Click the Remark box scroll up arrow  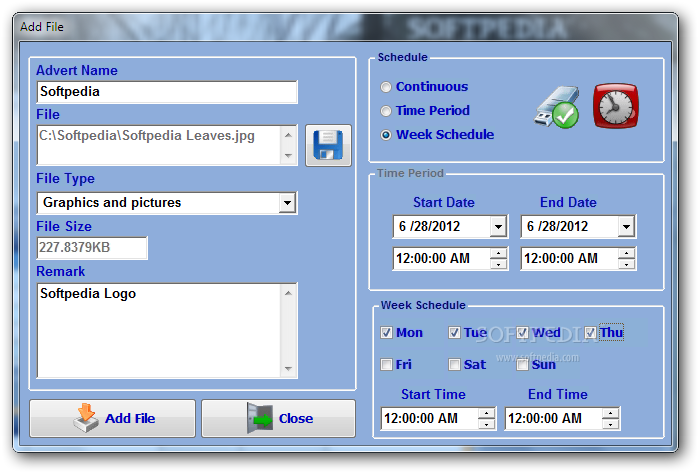[x=288, y=293]
